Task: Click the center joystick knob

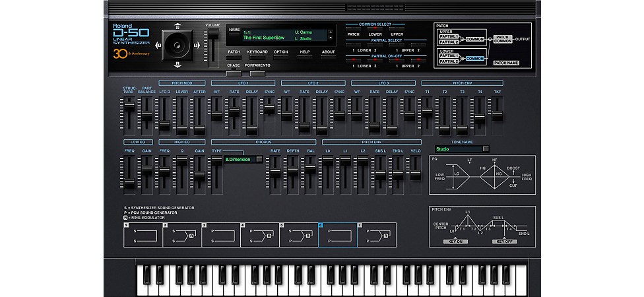Action: pyautogui.click(x=177, y=45)
